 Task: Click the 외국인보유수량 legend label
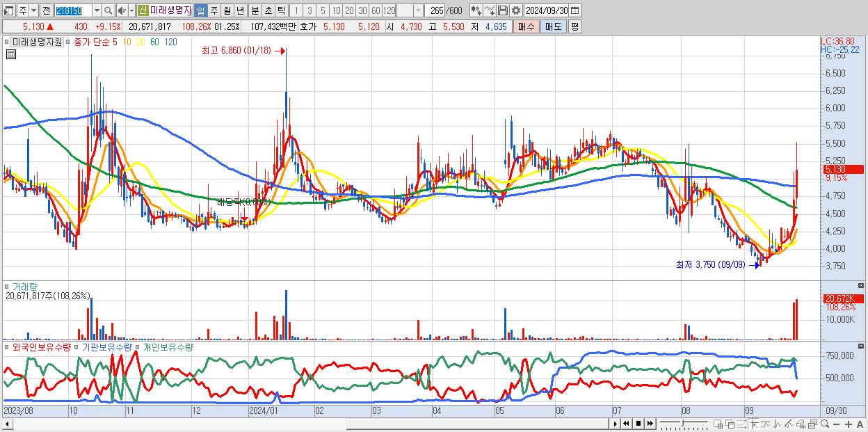coord(41,347)
